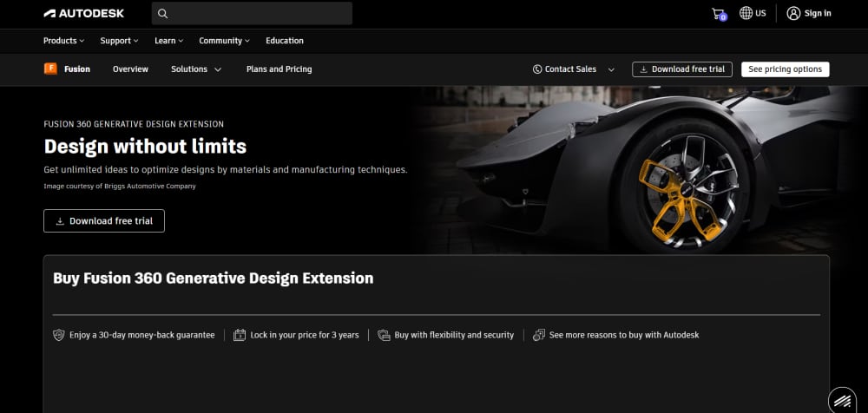Open the Autodesk assistant chat icon
The image size is (868, 413).
(x=842, y=400)
